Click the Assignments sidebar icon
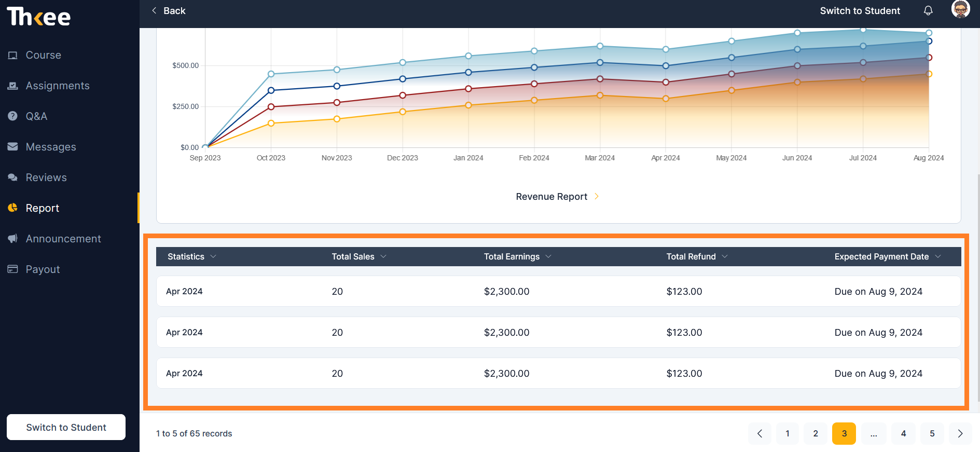The height and width of the screenshot is (452, 980). [13, 86]
